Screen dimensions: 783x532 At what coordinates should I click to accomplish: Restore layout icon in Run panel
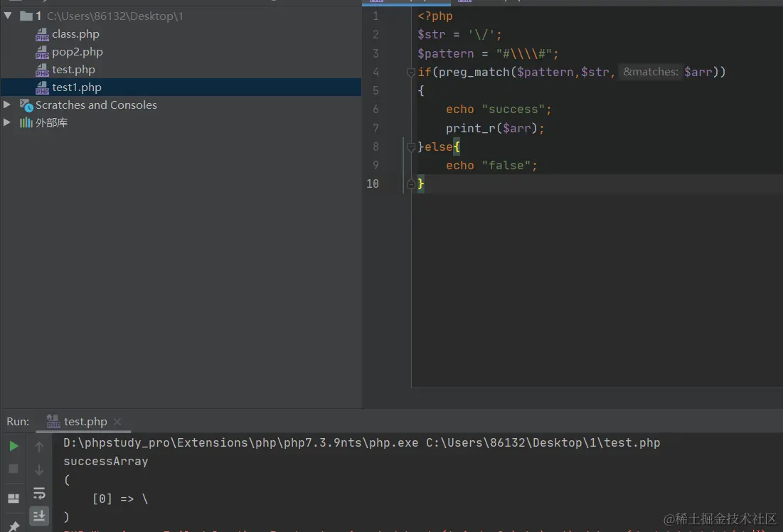click(14, 498)
